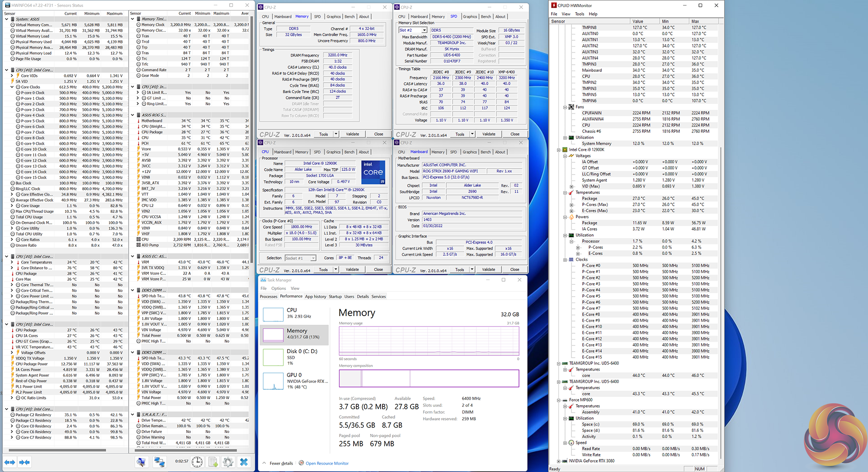
Task: Click the collapse-columns inward arrows icon in HWiNFO
Action: pos(24,462)
